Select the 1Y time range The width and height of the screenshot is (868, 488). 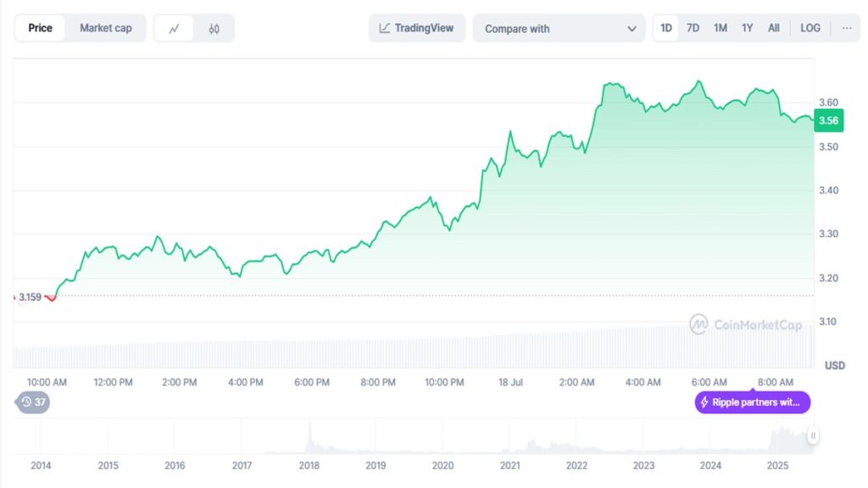point(748,28)
